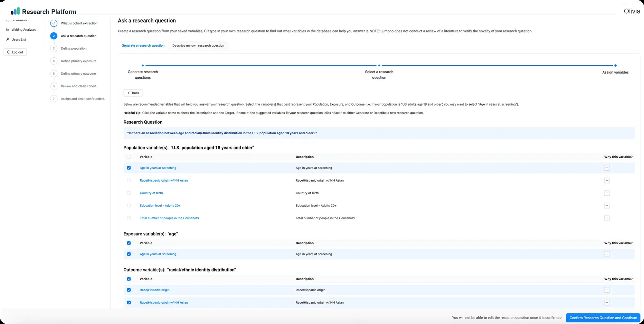Open Total number of people in the Household link
The width and height of the screenshot is (644, 324).
pos(169,218)
